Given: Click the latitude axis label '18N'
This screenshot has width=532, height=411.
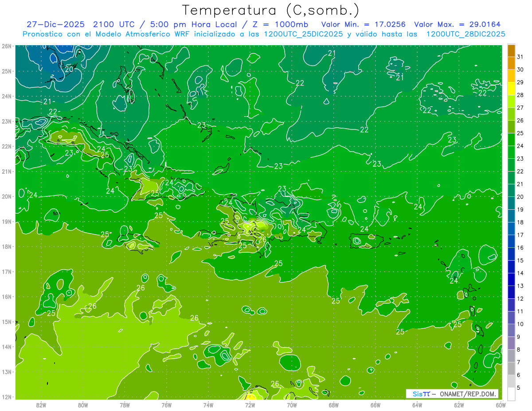Looking at the screenshot, I should pos(6,247).
